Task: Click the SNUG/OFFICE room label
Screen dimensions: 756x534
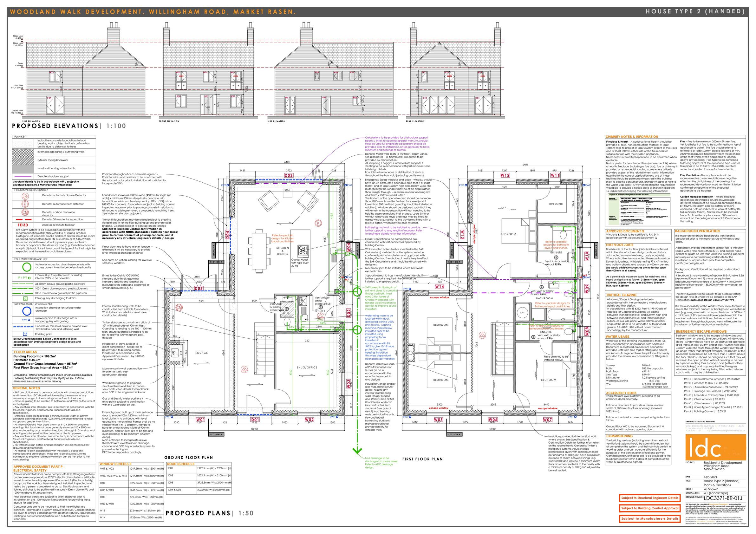Action: click(307, 368)
